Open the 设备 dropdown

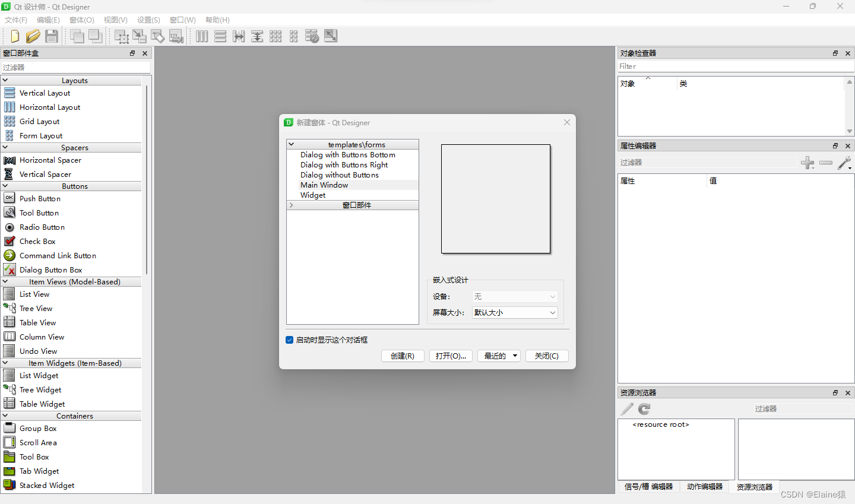pos(515,296)
